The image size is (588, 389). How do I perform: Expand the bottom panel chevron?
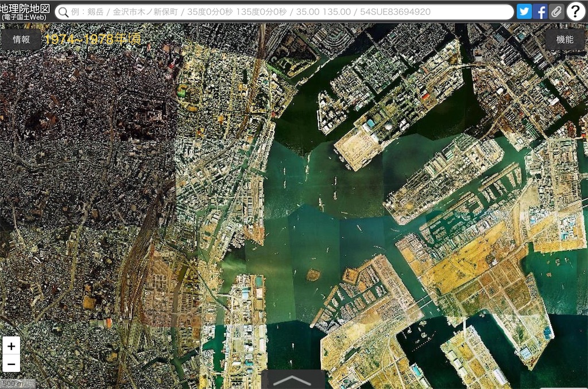pos(293,380)
